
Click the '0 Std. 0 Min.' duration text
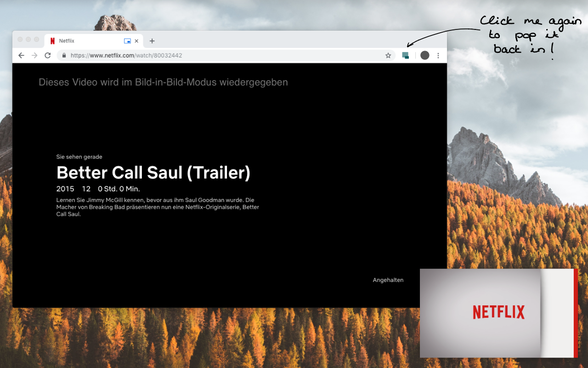click(x=119, y=189)
